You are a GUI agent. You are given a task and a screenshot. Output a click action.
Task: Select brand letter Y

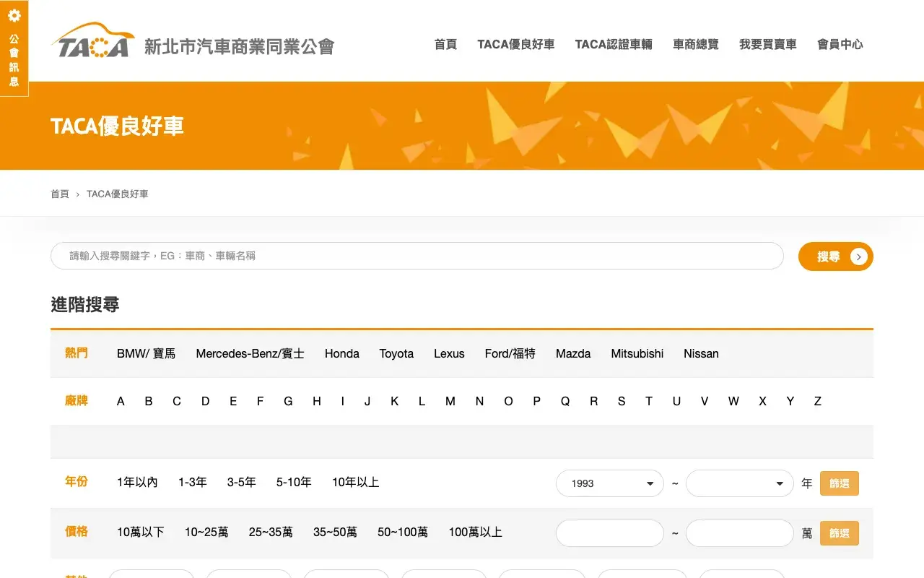pos(790,401)
